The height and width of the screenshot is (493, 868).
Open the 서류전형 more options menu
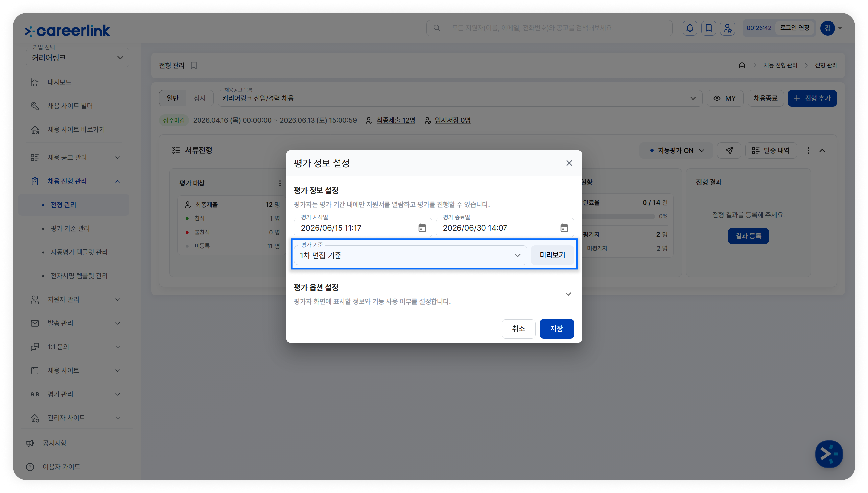pos(808,150)
